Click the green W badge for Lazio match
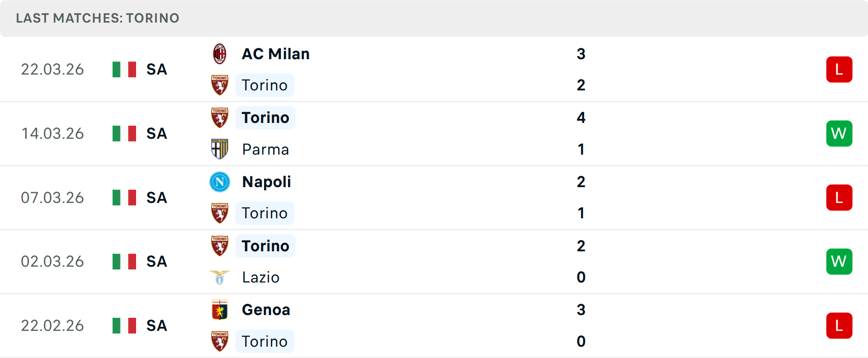This screenshot has height=358, width=868. [839, 261]
